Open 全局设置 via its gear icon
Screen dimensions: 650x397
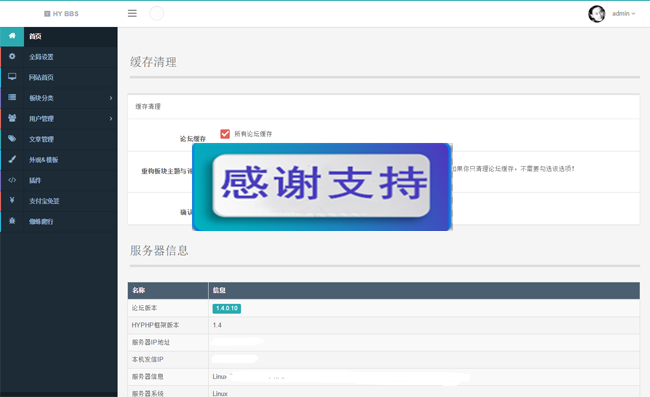click(12, 56)
